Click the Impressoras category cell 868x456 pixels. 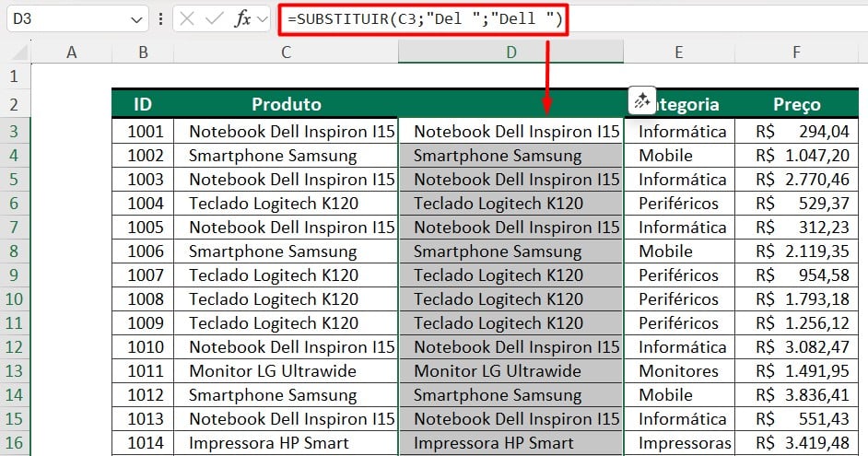(x=679, y=443)
